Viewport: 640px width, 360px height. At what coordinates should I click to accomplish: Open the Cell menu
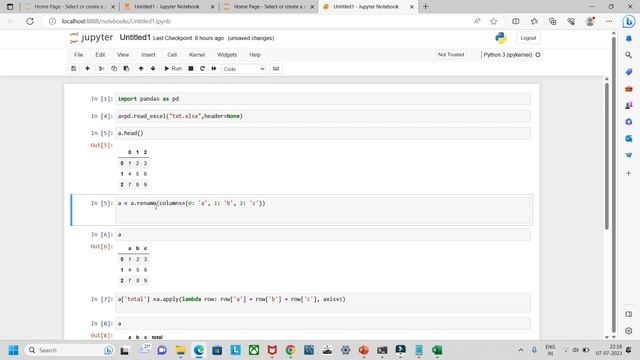[x=172, y=55]
